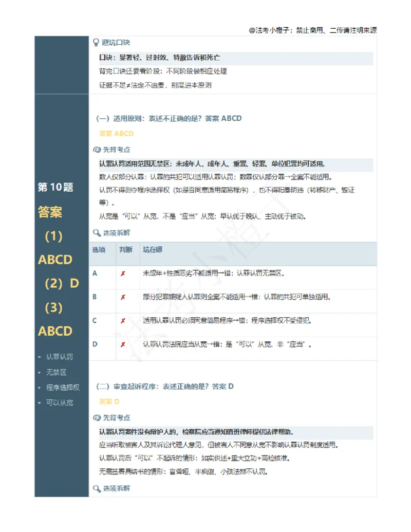
Task: Click the red X mark in row D
Action: tap(123, 344)
